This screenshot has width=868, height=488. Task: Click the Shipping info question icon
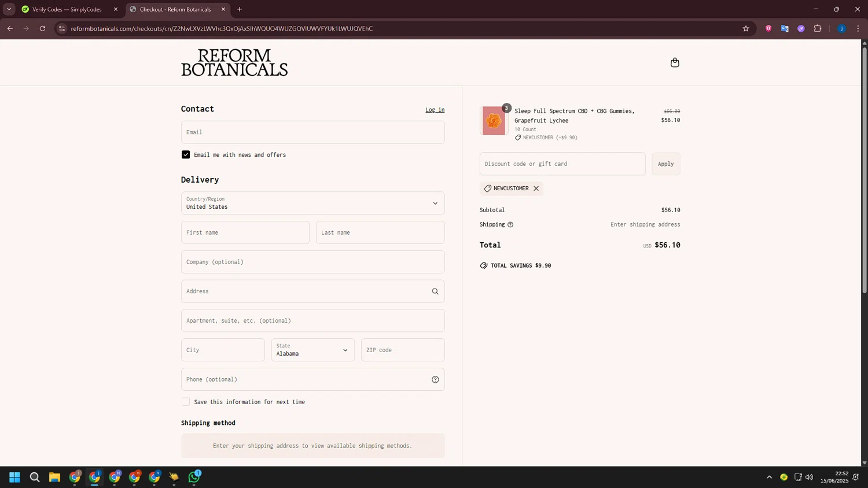point(510,224)
